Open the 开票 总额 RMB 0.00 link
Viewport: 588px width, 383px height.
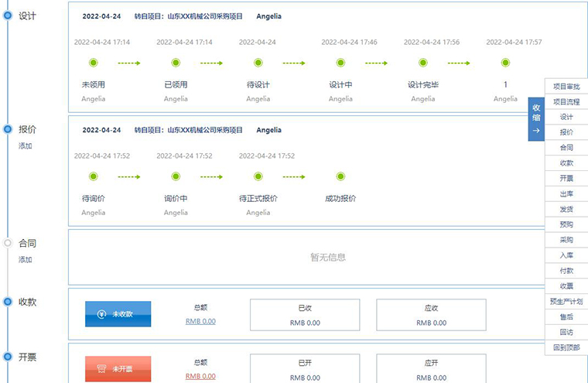click(200, 376)
